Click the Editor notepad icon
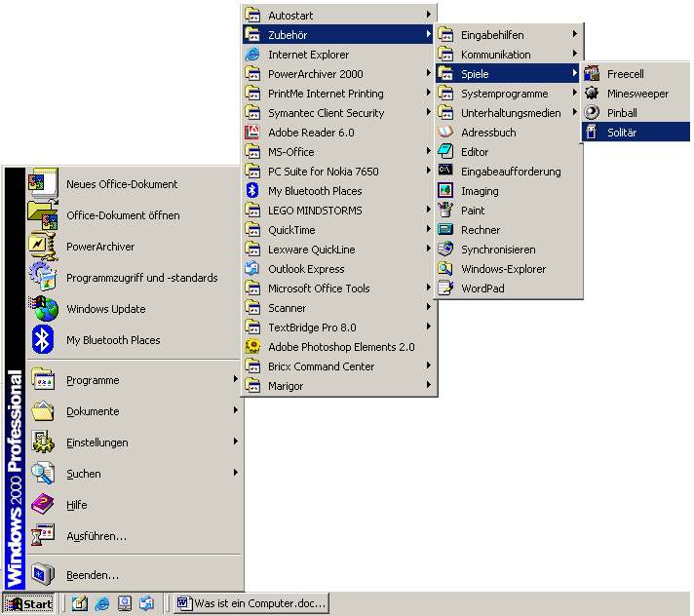Viewport: 694px width, 616px height. pyautogui.click(x=445, y=151)
